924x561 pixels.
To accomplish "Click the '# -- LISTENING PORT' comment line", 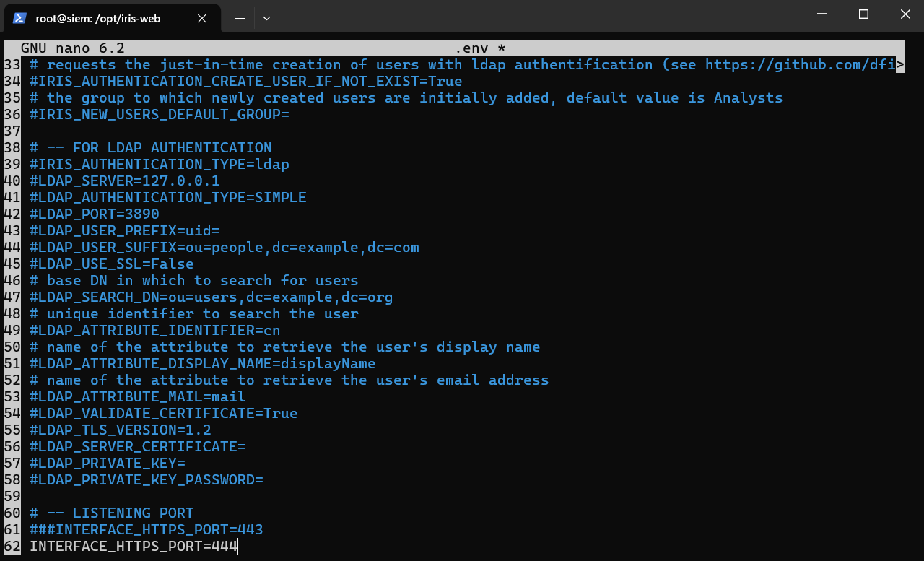I will tap(111, 513).
